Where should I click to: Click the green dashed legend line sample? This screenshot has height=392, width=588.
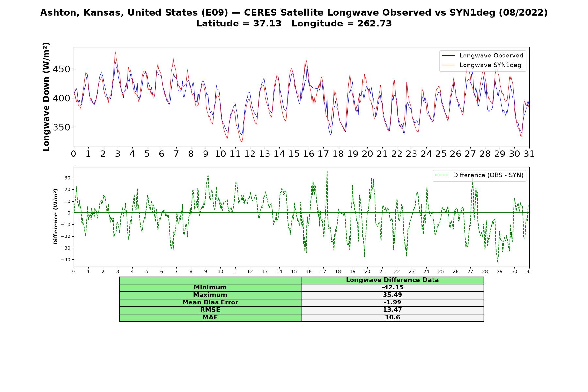pos(442,176)
